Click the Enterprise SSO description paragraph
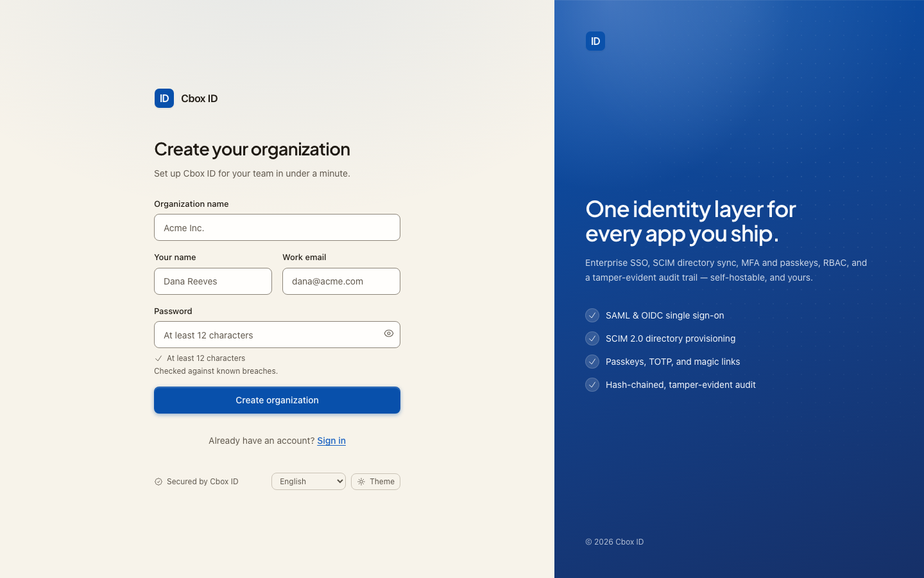The height and width of the screenshot is (578, 924). click(726, 270)
